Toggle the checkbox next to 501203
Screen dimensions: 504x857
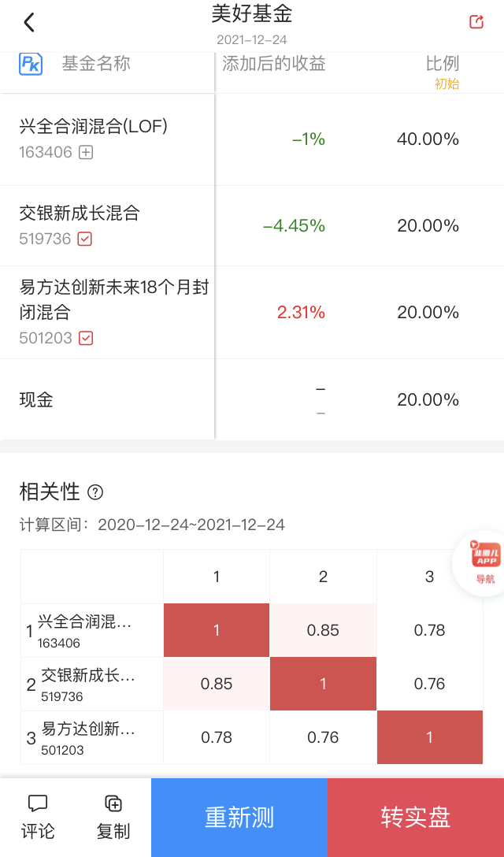pyautogui.click(x=86, y=338)
